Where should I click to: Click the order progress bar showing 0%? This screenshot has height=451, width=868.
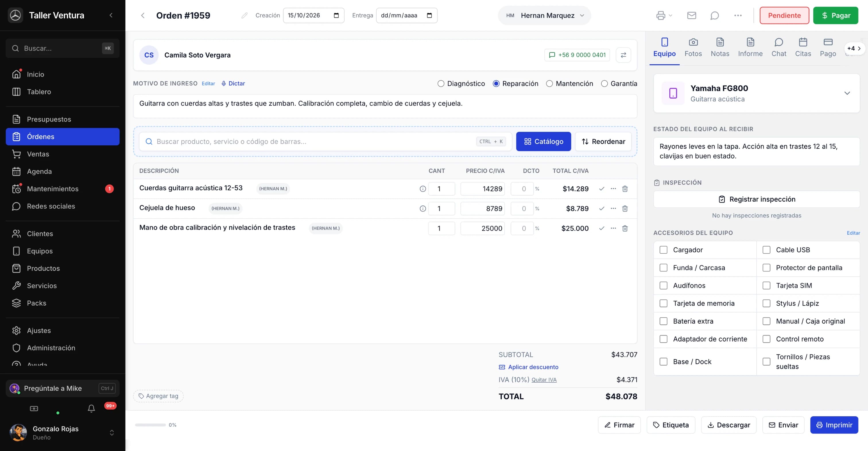coord(150,425)
